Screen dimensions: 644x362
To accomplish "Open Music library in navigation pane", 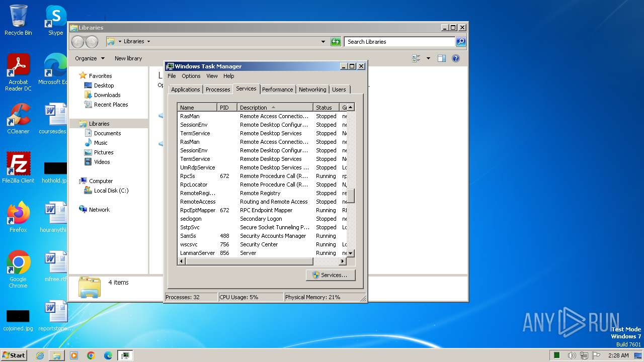I will point(101,143).
